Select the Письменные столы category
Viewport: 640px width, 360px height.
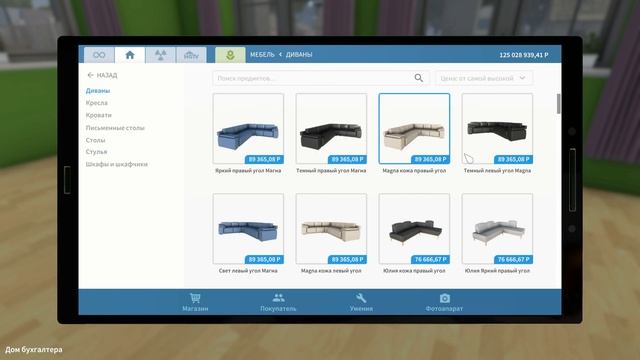[115, 128]
